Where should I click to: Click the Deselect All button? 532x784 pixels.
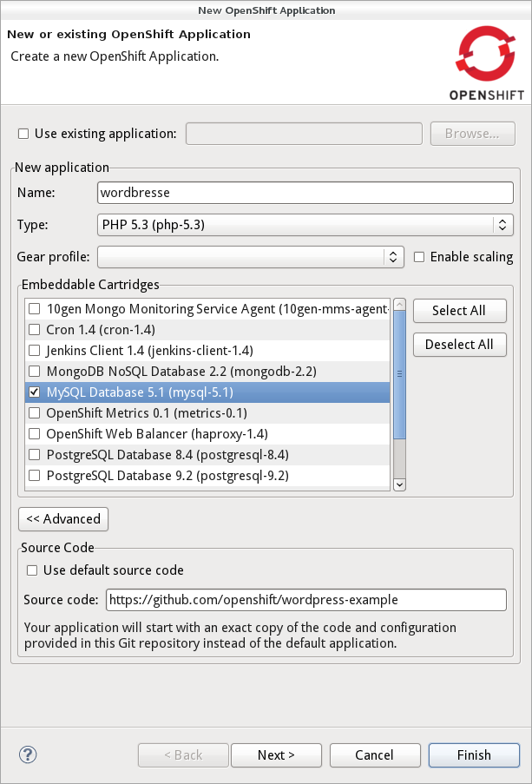459,345
